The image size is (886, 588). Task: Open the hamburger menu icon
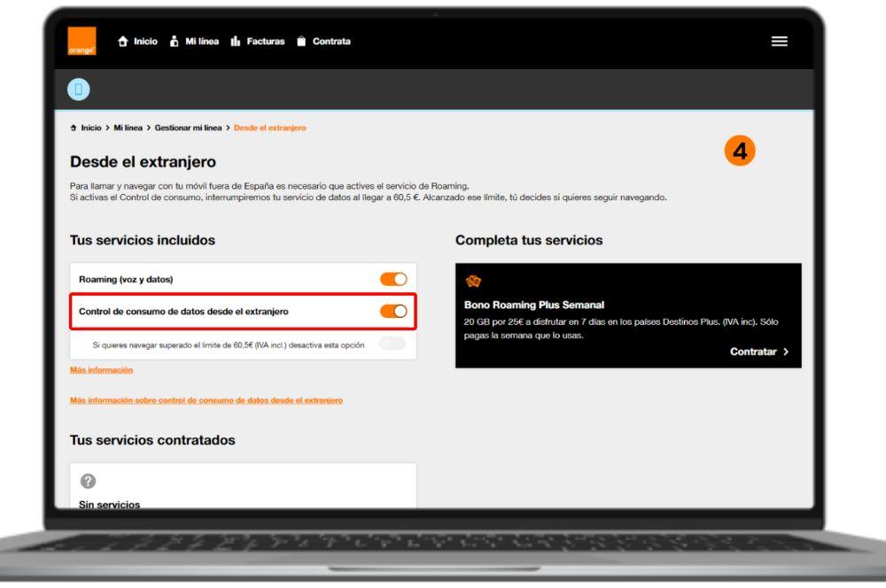(779, 41)
